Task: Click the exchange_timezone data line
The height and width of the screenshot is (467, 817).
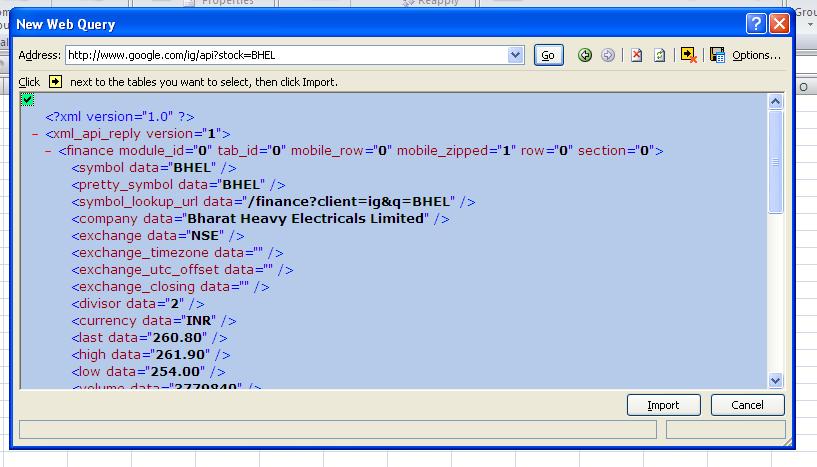Action: [178, 253]
